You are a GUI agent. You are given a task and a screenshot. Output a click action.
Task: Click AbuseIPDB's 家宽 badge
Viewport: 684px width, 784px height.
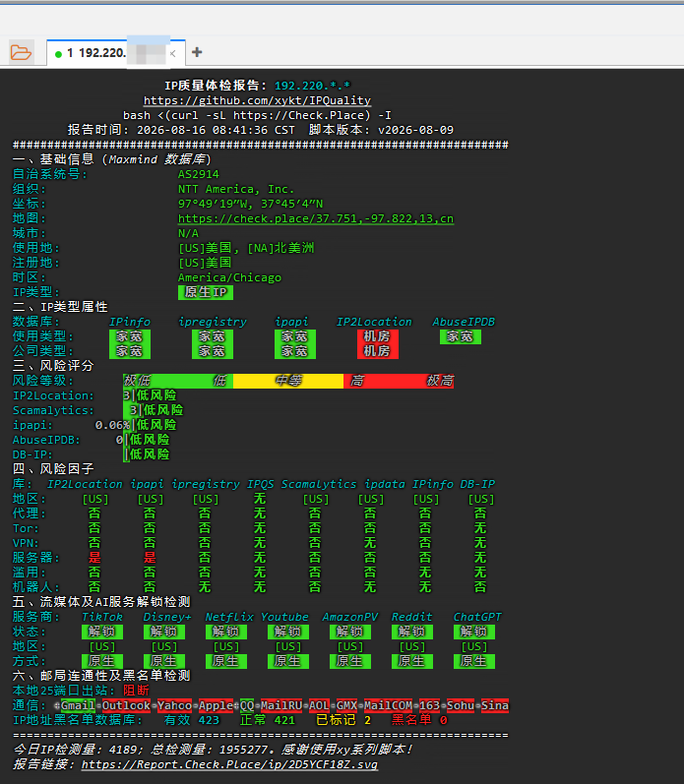(x=461, y=336)
